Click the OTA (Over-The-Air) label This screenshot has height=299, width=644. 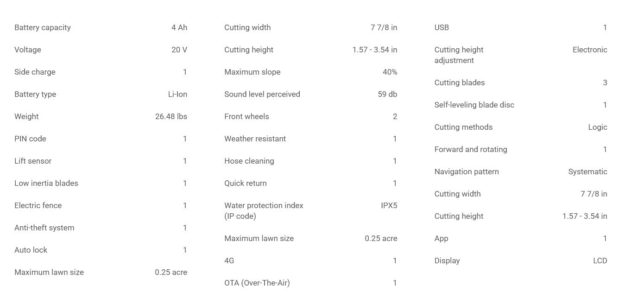[257, 283]
